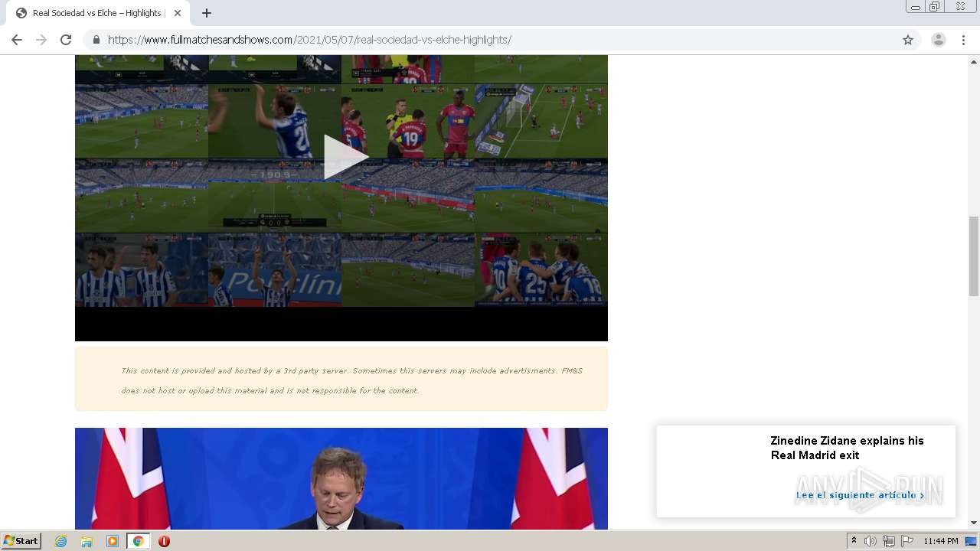View site security padlock info
Screen dimensions: 980x551
(x=96, y=40)
